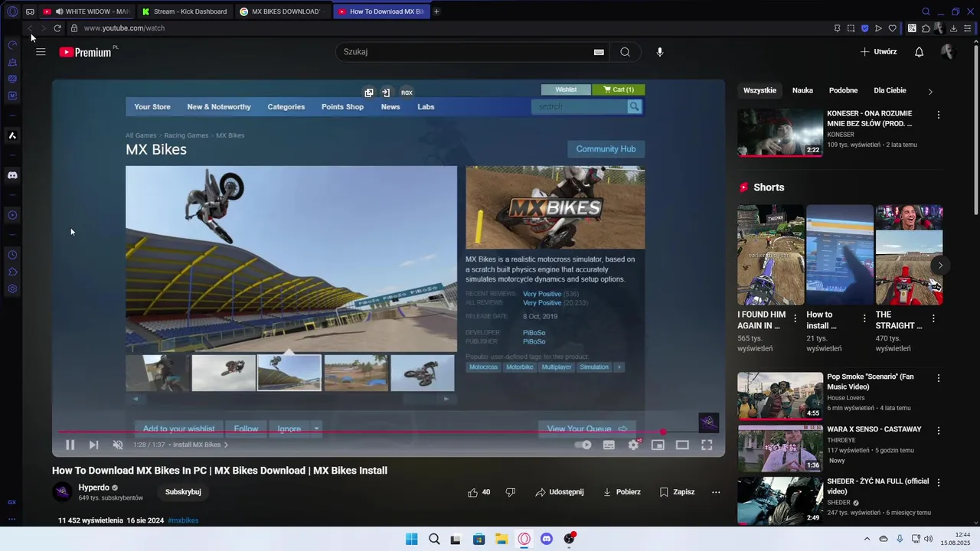
Task: Skip to the next video
Action: (93, 445)
